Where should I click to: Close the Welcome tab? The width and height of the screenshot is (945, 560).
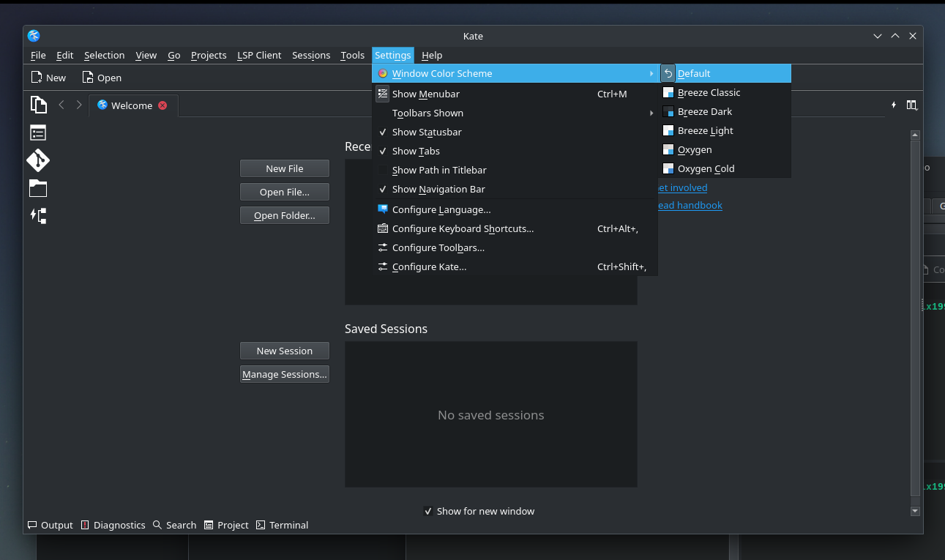coord(163,105)
